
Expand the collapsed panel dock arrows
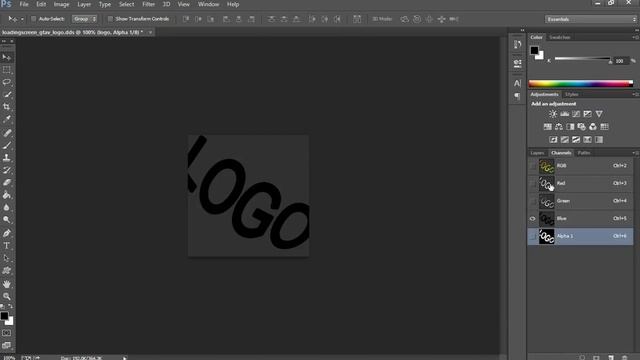[x=522, y=30]
